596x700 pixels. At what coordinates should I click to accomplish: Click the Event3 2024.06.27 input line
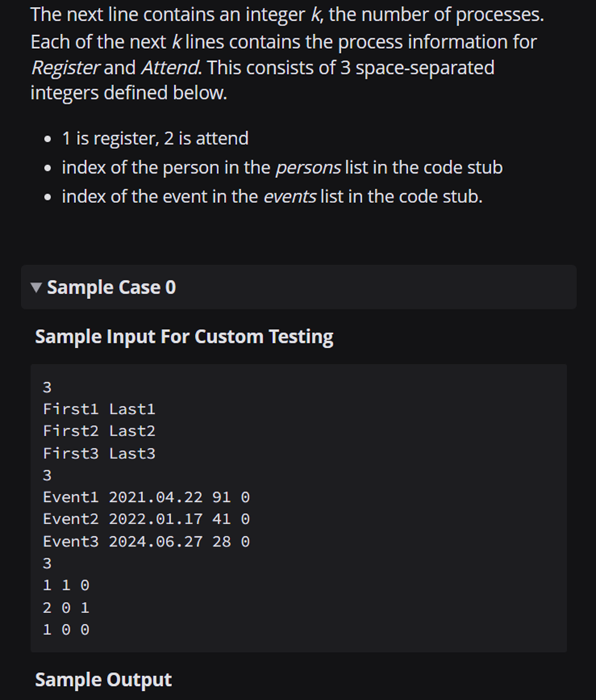[146, 542]
